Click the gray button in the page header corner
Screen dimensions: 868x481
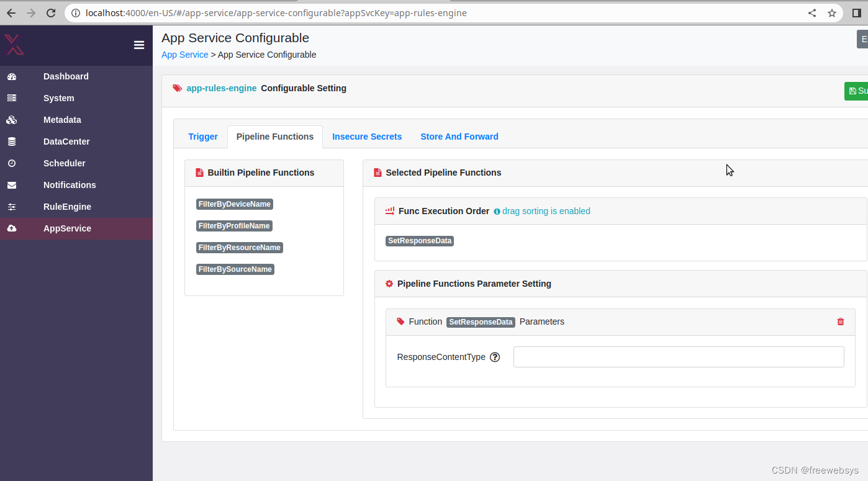point(862,39)
